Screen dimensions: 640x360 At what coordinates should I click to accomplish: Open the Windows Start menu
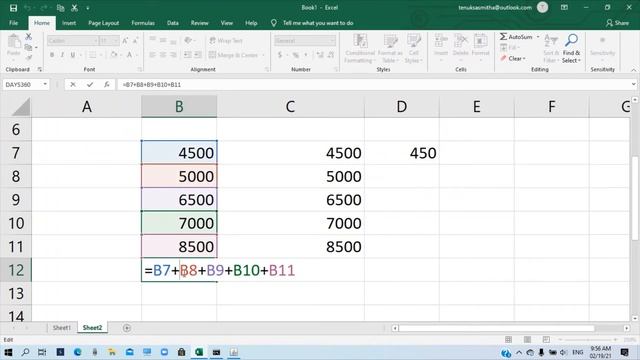(8, 352)
